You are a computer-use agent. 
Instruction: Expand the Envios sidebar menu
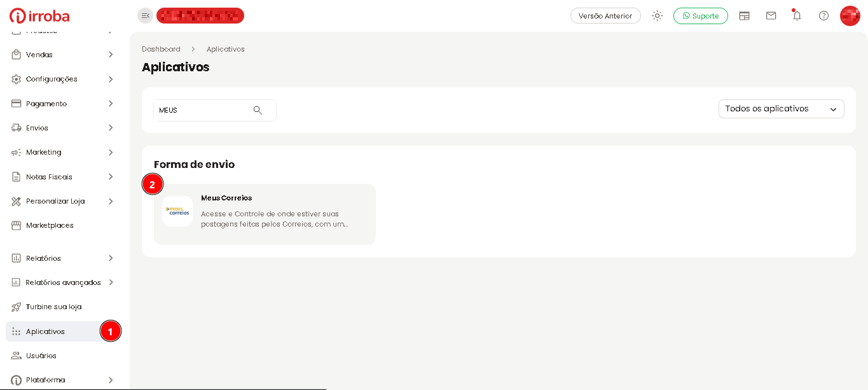(x=62, y=128)
